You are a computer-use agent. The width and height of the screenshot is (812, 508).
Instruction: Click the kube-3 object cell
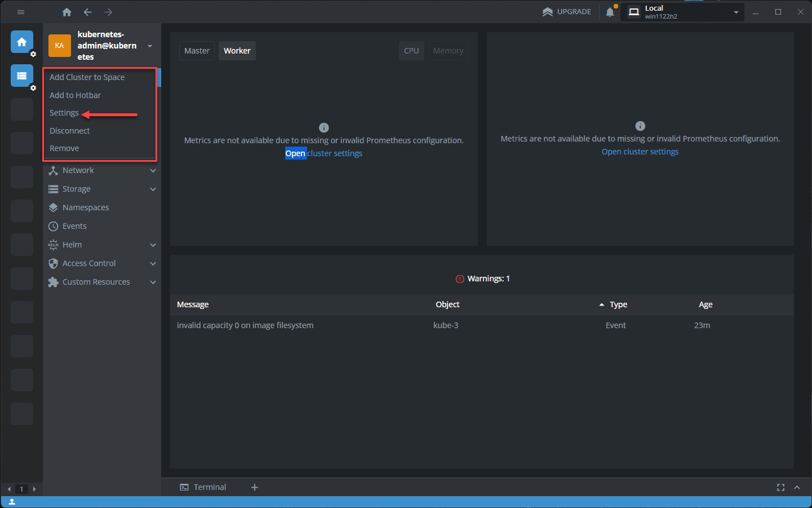[446, 325]
